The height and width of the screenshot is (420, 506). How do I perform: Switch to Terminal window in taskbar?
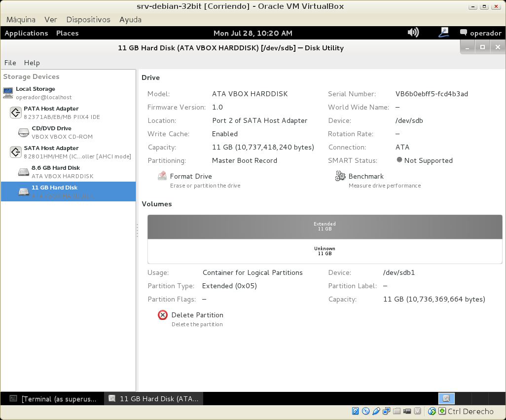click(53, 399)
